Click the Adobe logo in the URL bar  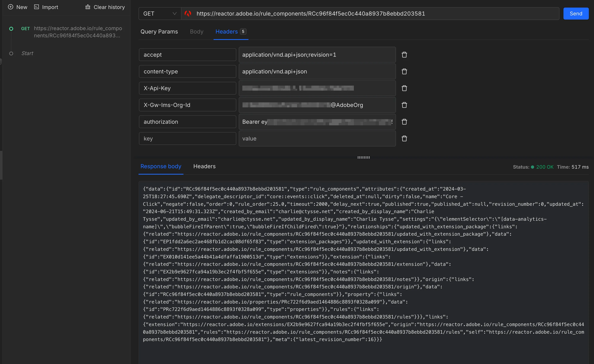coord(188,14)
